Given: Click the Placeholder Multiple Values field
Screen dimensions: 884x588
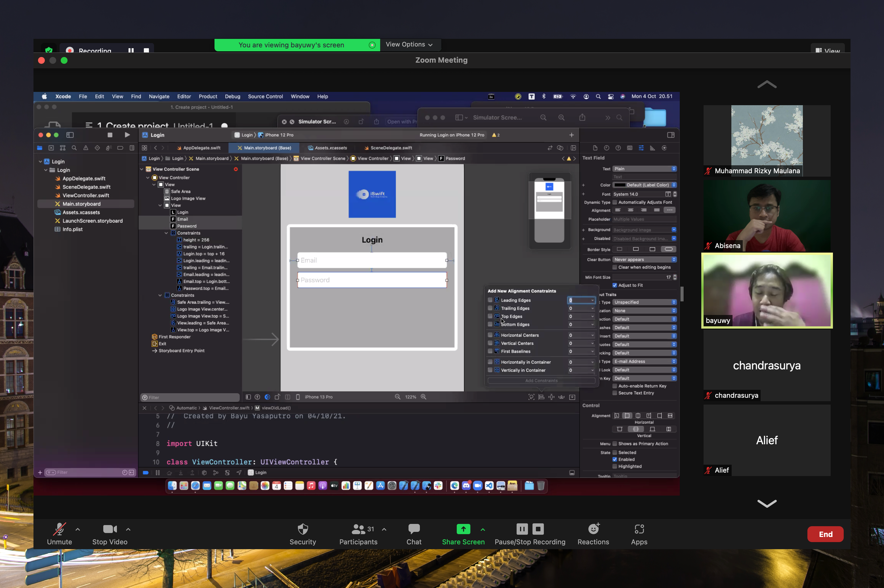Looking at the screenshot, I should coord(645,219).
